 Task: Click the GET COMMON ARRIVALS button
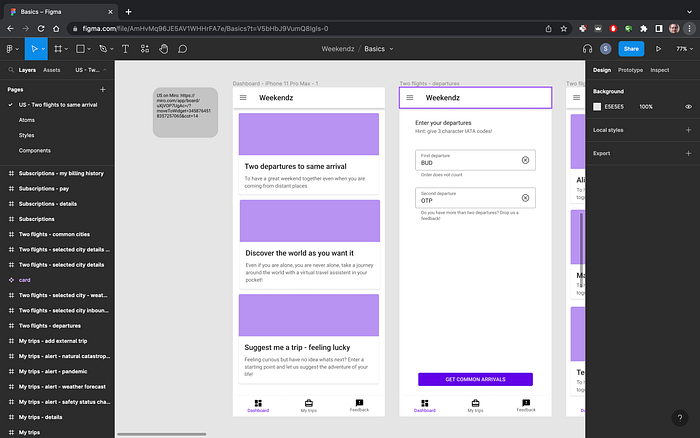pyautogui.click(x=475, y=379)
